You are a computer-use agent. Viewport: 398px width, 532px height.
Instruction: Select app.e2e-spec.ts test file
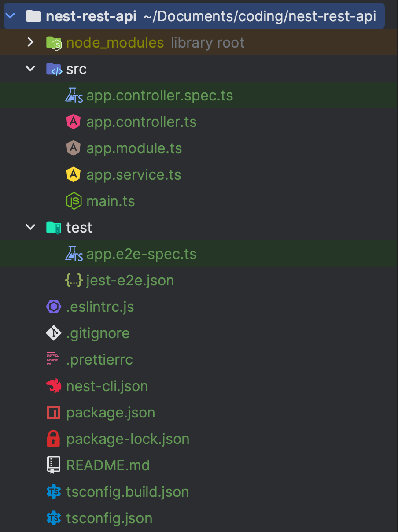199,254
